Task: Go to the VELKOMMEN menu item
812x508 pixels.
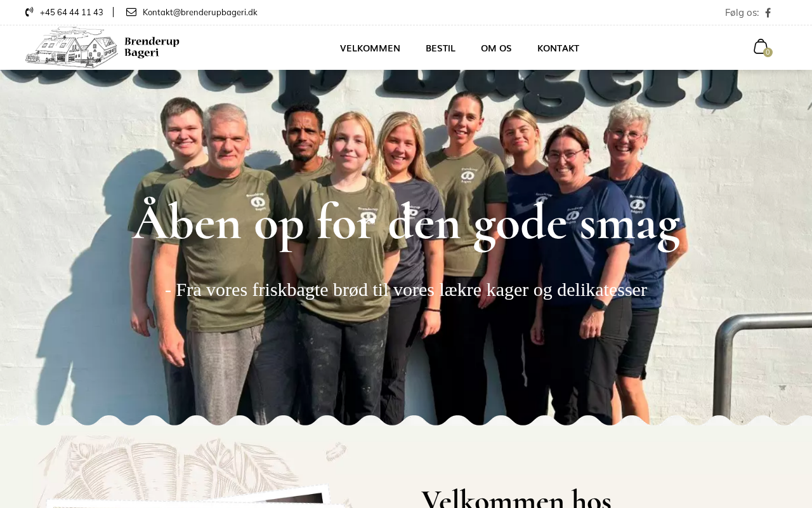Action: click(x=370, y=48)
